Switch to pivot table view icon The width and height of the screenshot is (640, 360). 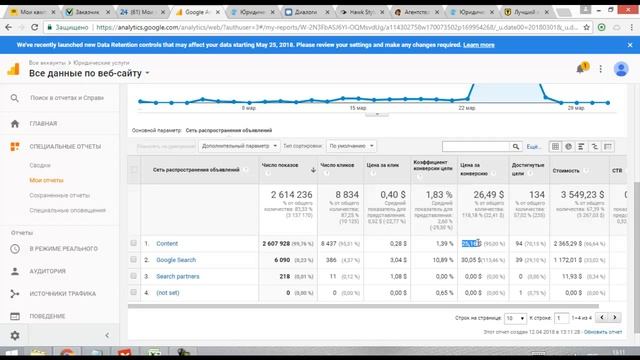tap(608, 147)
